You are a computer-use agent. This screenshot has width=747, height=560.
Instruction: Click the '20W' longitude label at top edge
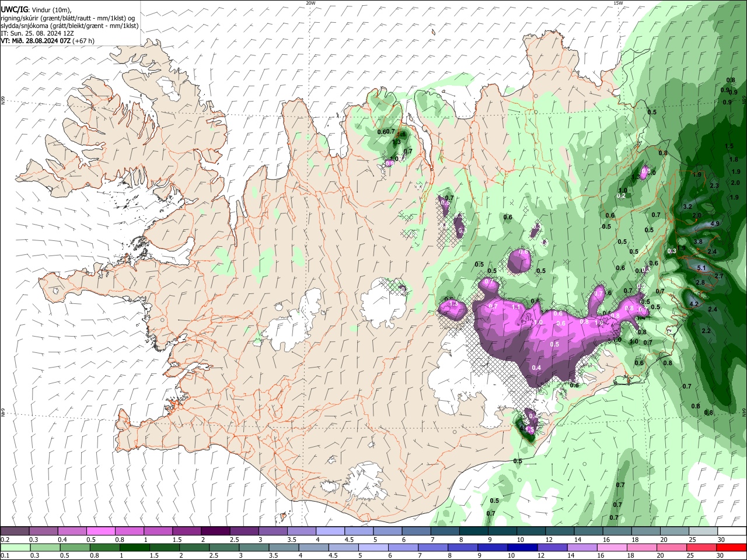click(311, 3)
